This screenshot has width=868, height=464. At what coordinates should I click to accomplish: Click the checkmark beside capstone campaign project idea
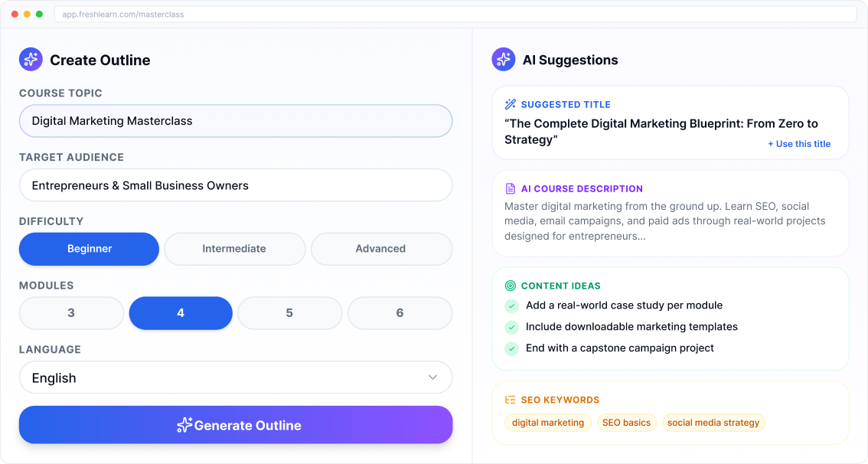click(x=511, y=348)
